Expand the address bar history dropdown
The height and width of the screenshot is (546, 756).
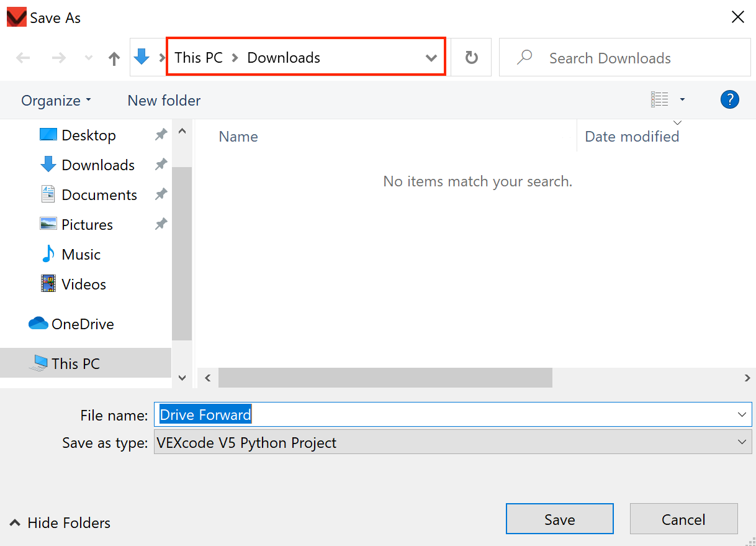click(431, 58)
